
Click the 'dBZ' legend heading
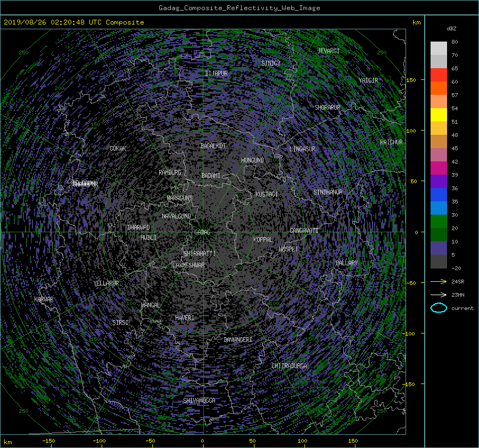click(451, 28)
